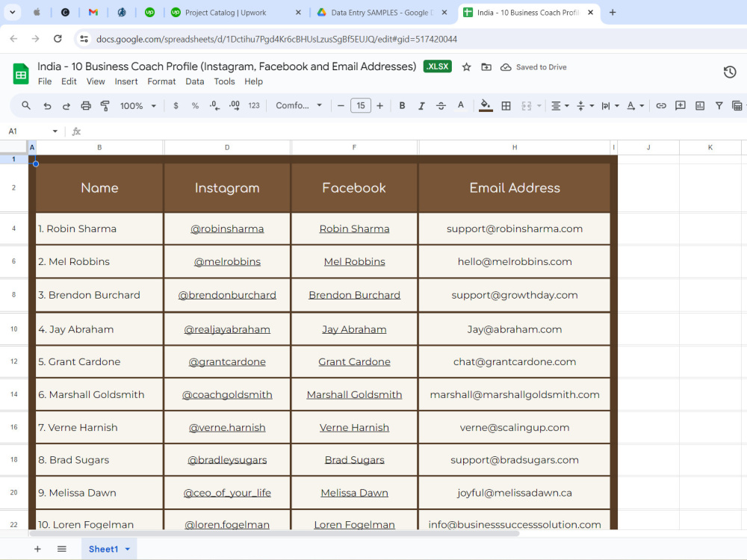747x560 pixels.
Task: Add a new sheet with plus button
Action: (37, 549)
